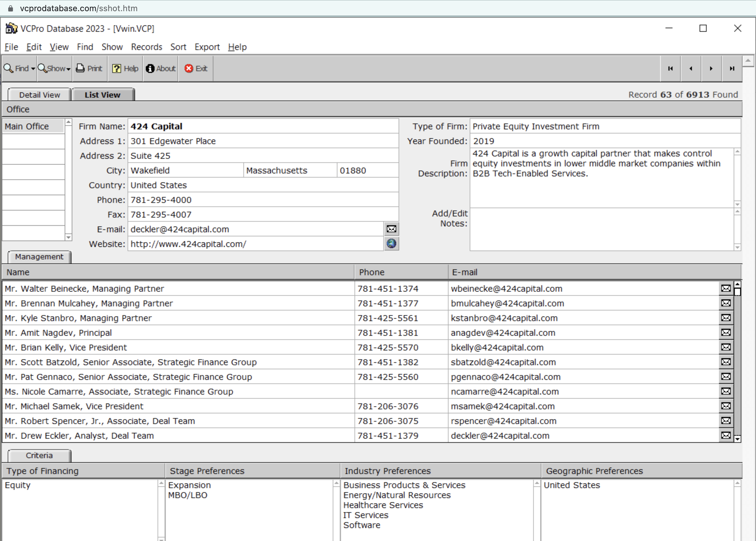Screen dimensions: 756x541
Task: Open the View menu
Action: [x=59, y=47]
